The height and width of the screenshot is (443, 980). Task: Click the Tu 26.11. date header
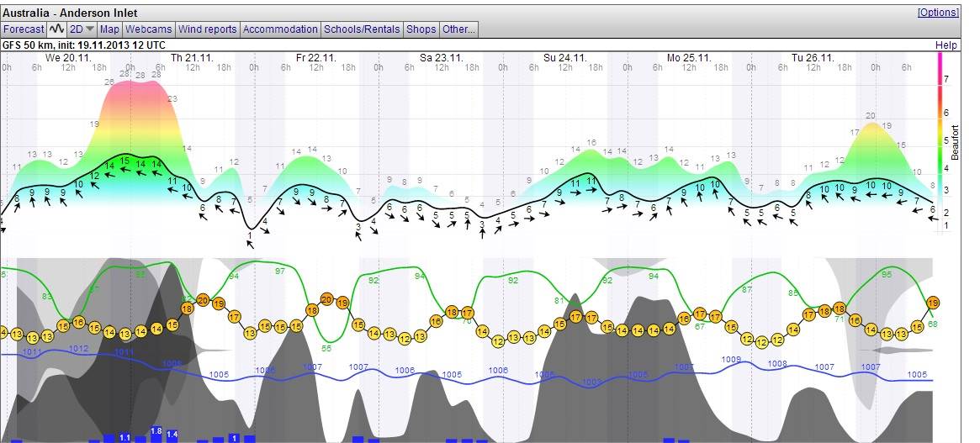(813, 58)
